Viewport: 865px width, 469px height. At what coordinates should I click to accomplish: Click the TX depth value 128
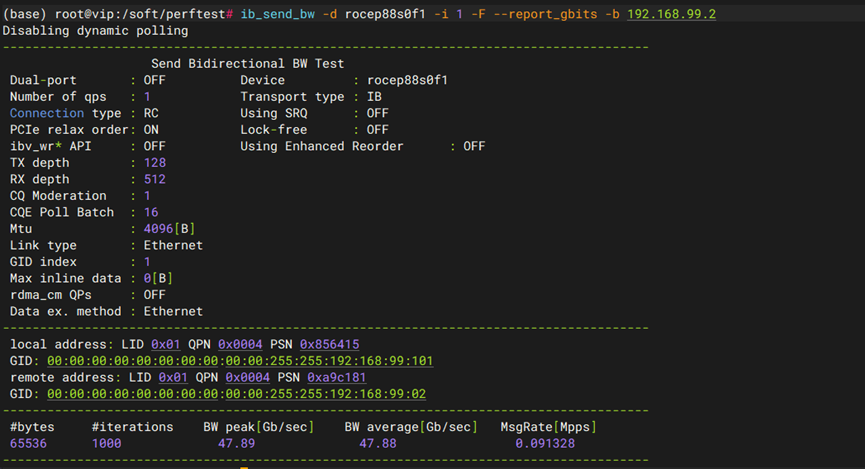point(154,162)
